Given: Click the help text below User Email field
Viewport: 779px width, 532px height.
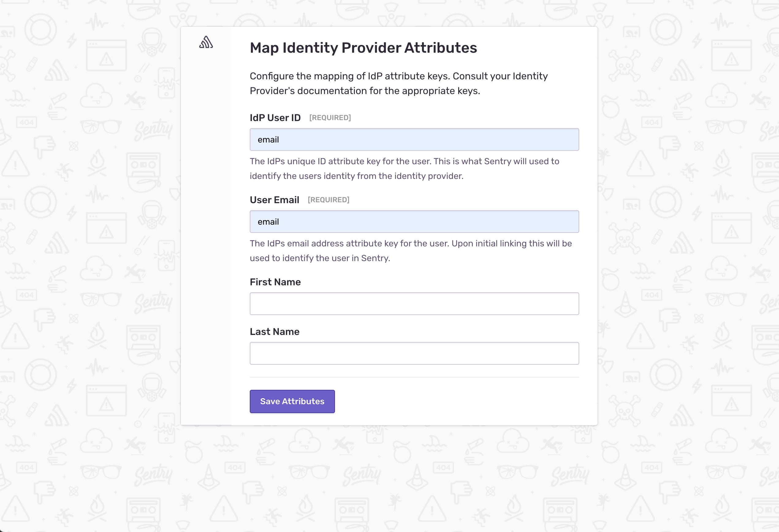Looking at the screenshot, I should (x=411, y=251).
